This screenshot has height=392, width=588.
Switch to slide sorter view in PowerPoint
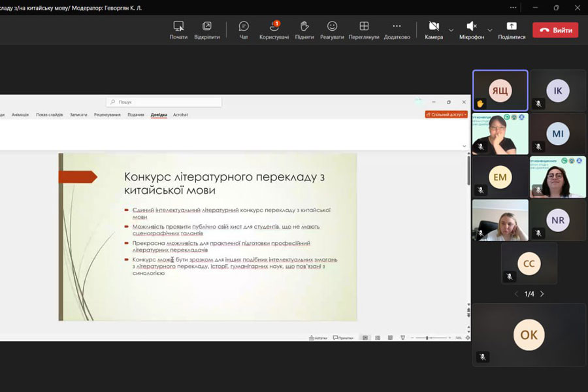coord(378,338)
